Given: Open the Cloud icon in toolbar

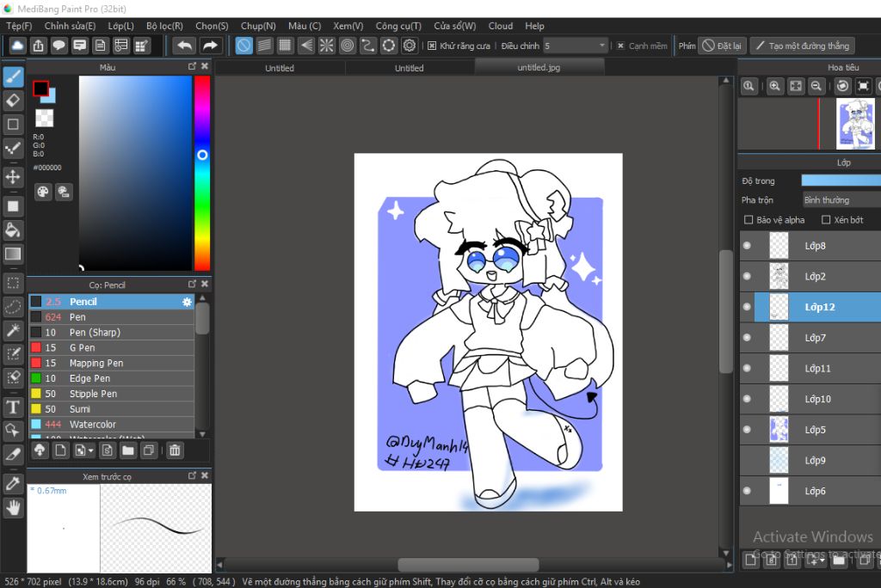Looking at the screenshot, I should pyautogui.click(x=17, y=46).
